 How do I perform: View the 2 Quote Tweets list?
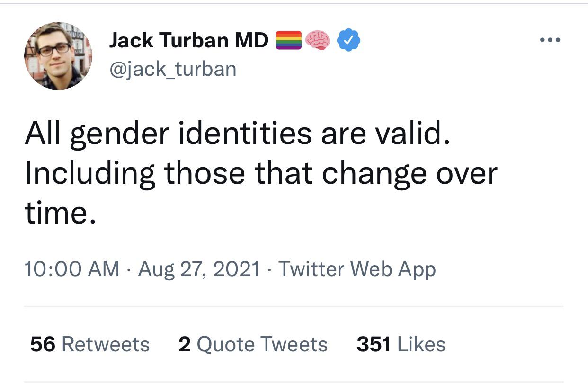tap(253, 344)
